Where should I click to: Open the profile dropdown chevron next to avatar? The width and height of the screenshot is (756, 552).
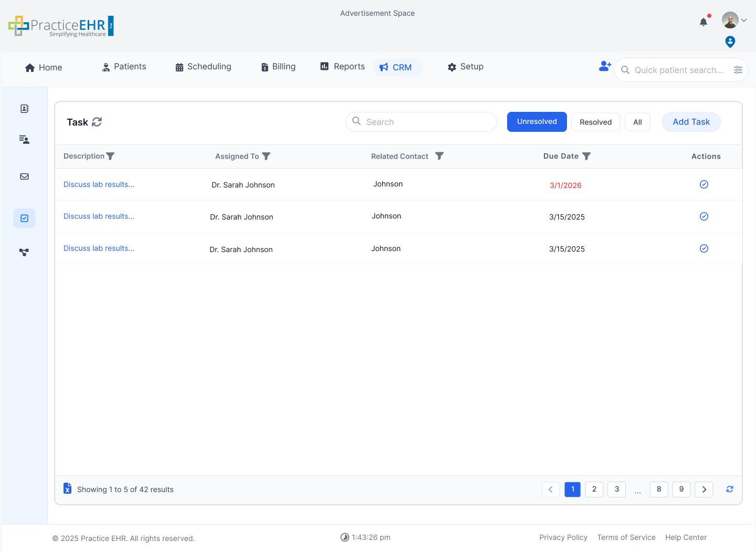pyautogui.click(x=744, y=20)
